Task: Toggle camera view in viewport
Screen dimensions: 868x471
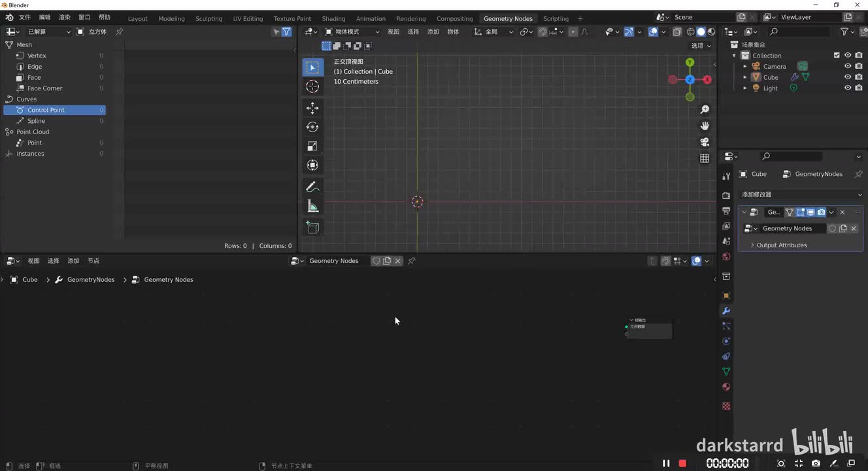Action: point(705,142)
